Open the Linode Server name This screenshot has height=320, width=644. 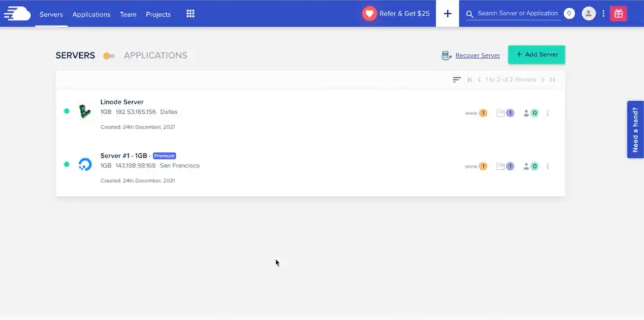(x=122, y=102)
